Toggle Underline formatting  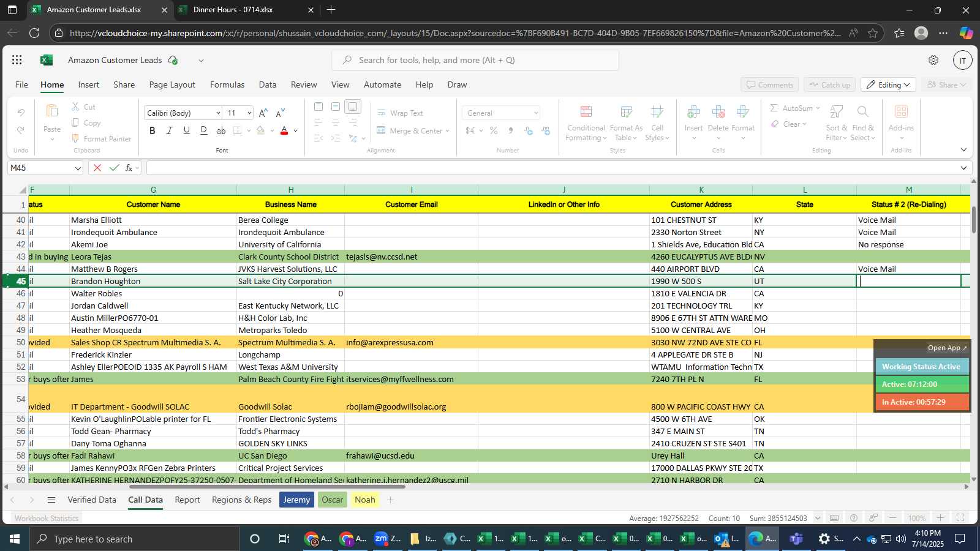coord(187,130)
